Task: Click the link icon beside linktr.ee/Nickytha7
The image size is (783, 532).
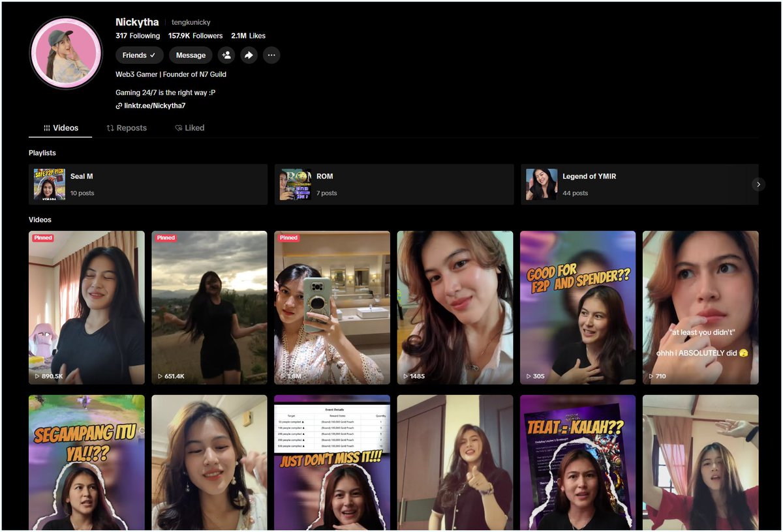Action: pos(119,106)
